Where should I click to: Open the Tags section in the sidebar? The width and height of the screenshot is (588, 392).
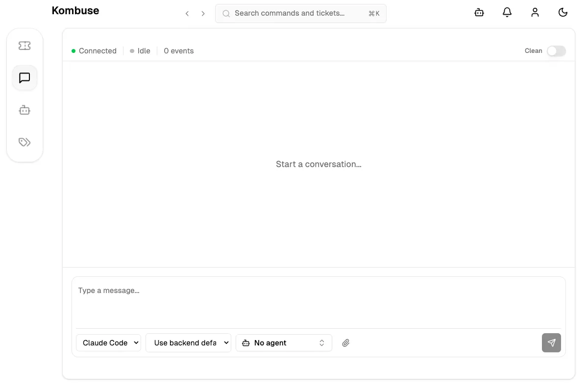[x=24, y=142]
